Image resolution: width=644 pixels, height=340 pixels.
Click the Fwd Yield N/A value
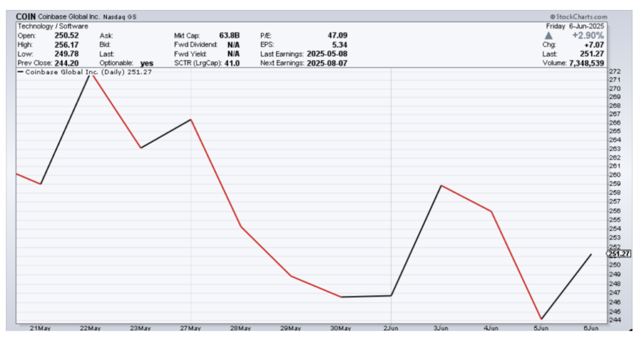pyautogui.click(x=233, y=54)
